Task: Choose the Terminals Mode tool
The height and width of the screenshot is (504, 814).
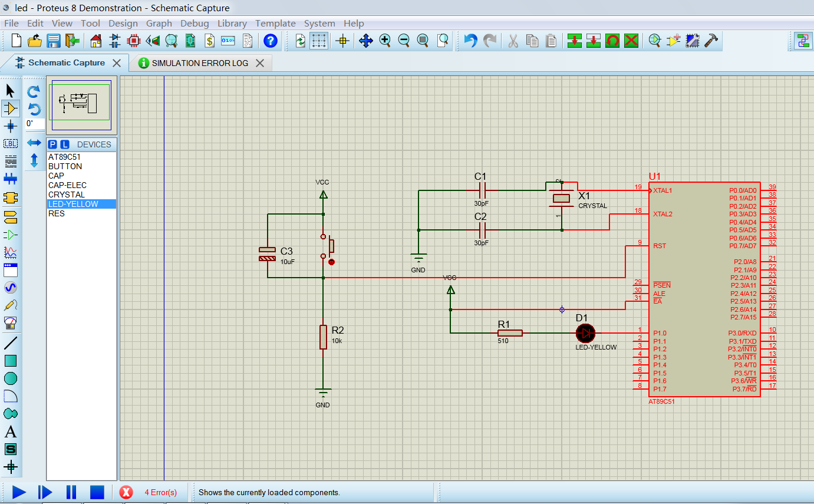Action: (11, 217)
